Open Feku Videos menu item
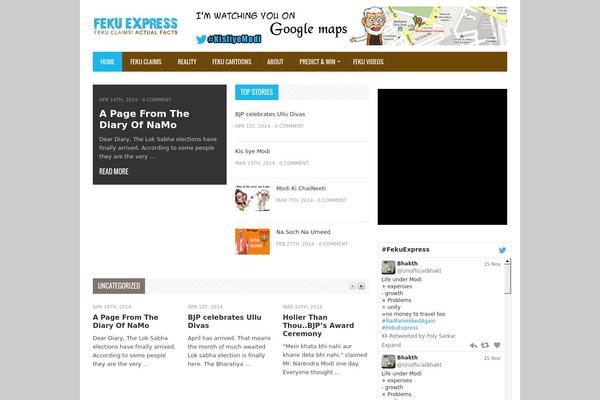Screen dimensions: 600x400 tap(368, 62)
